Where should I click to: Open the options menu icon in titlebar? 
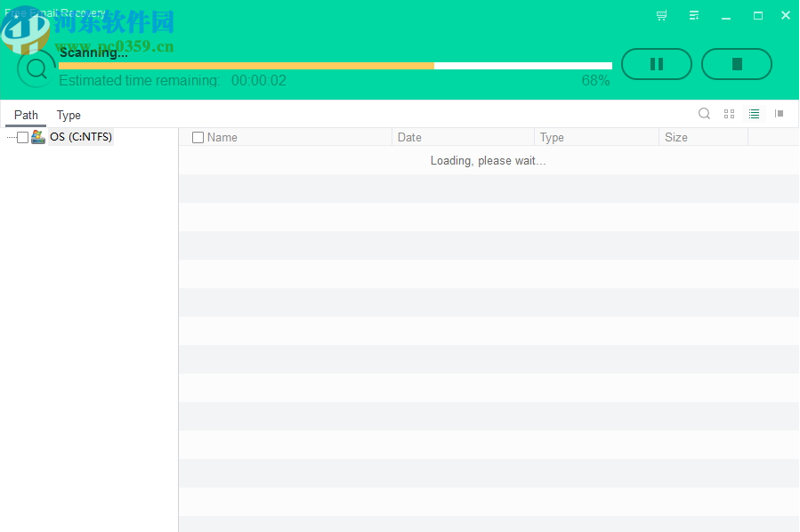[693, 15]
